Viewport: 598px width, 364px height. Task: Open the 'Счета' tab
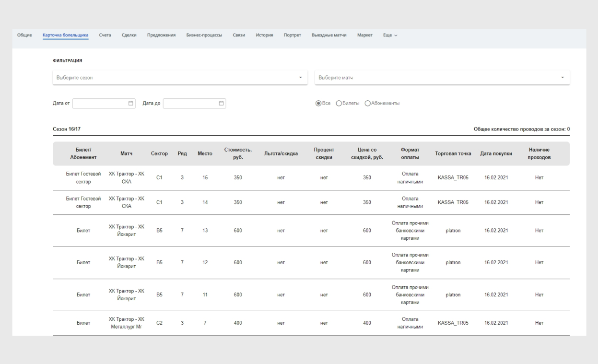105,35
